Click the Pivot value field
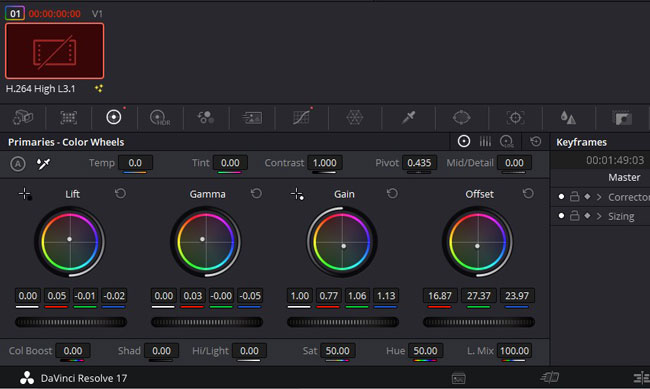 tap(419, 163)
